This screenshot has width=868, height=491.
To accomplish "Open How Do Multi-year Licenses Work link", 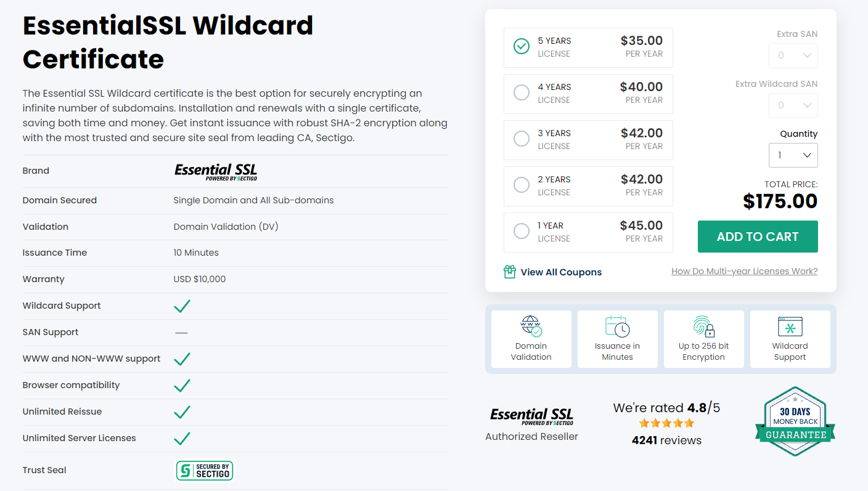I will pyautogui.click(x=745, y=271).
